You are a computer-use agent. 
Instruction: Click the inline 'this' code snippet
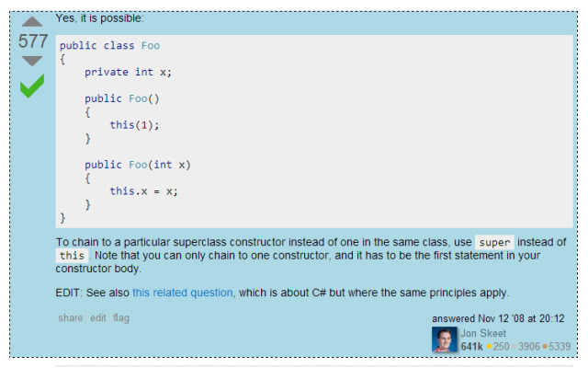click(72, 256)
